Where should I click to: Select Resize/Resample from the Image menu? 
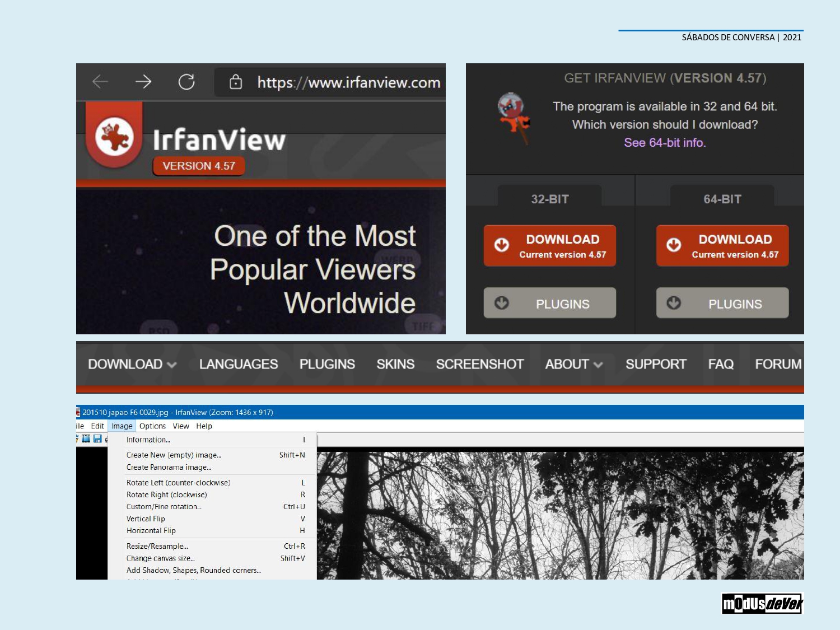click(157, 546)
